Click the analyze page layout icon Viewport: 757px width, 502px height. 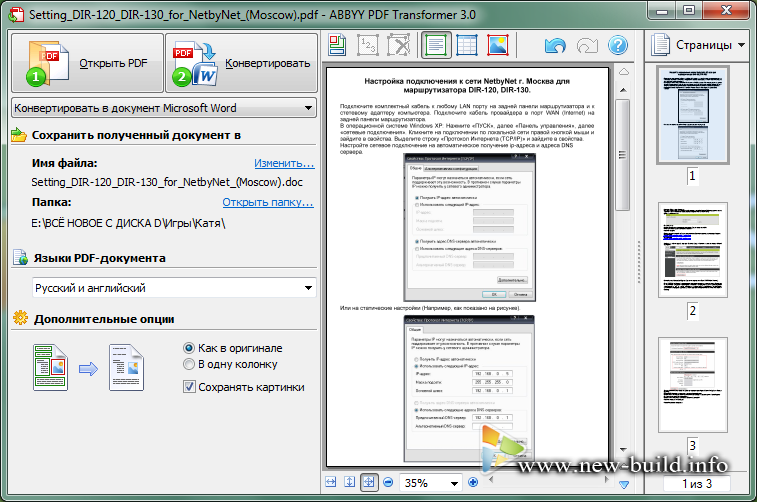tap(337, 45)
